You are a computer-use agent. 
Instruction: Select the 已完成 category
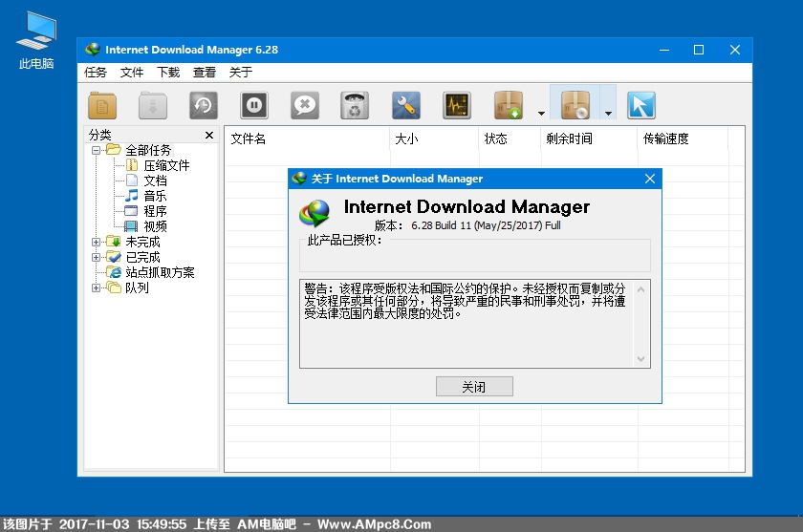[x=142, y=257]
